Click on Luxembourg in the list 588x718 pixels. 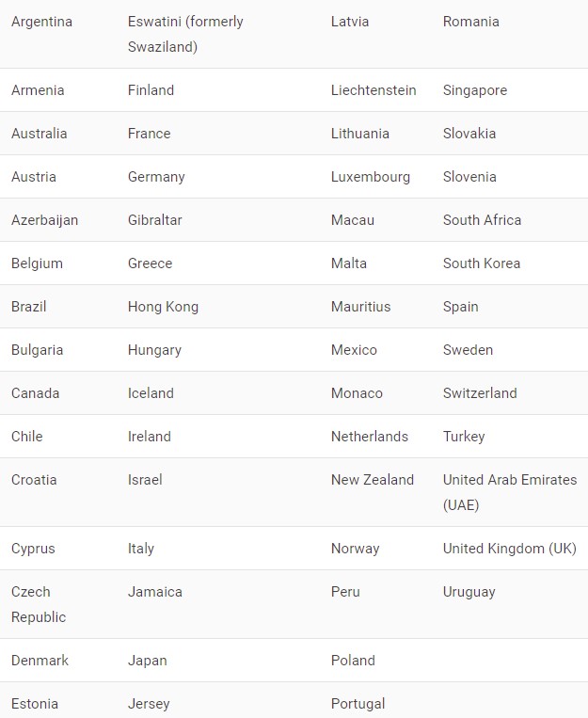(371, 177)
